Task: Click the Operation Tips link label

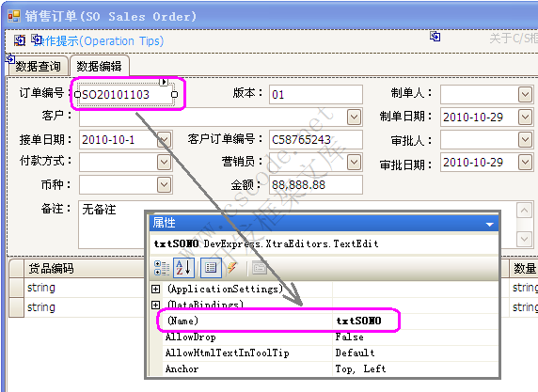Action: pyautogui.click(x=99, y=41)
